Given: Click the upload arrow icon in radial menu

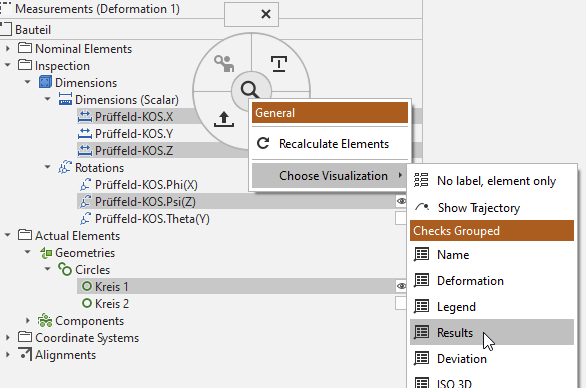Looking at the screenshot, I should 224,119.
